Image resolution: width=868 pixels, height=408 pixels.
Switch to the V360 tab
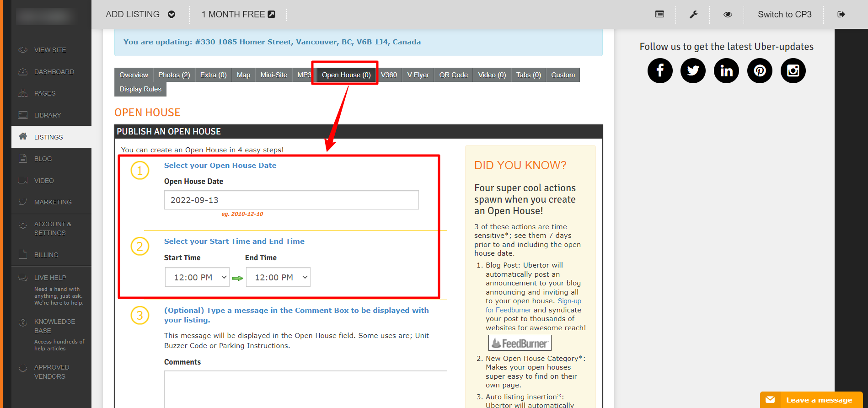(x=389, y=75)
